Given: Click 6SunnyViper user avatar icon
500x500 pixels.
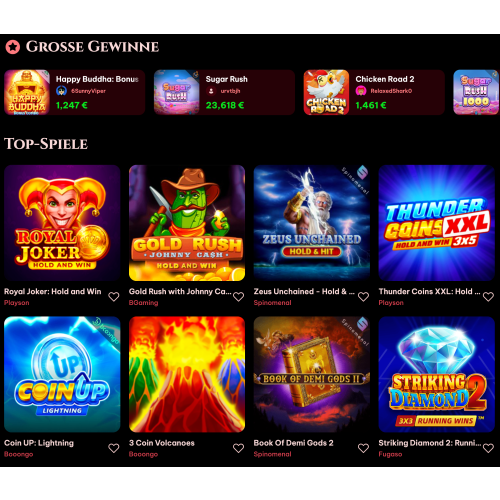Looking at the screenshot, I should pos(61,91).
